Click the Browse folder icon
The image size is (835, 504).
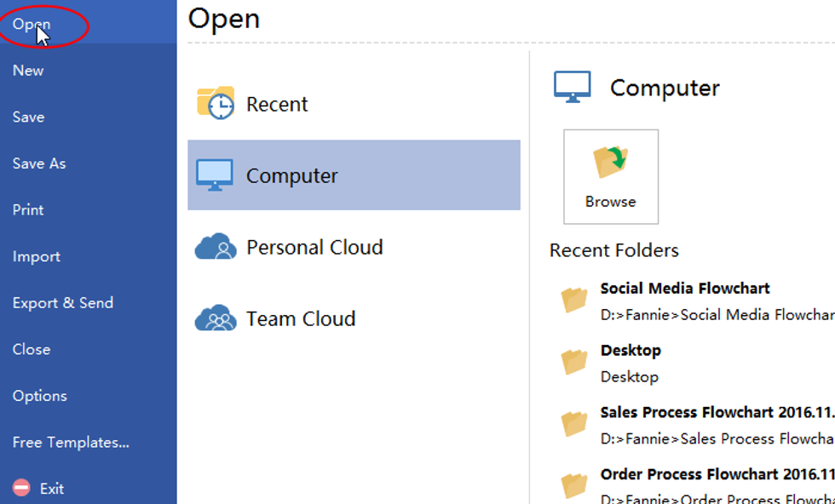point(610,163)
